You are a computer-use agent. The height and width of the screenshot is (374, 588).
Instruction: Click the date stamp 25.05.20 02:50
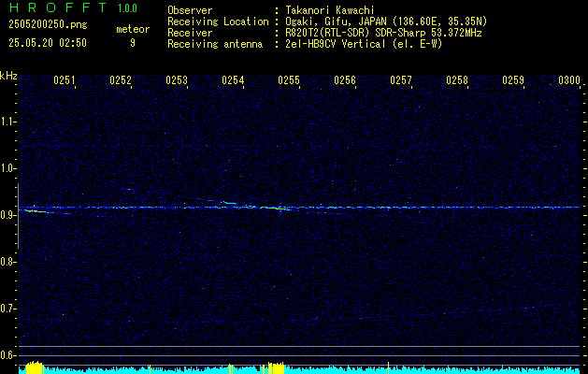tap(48, 43)
